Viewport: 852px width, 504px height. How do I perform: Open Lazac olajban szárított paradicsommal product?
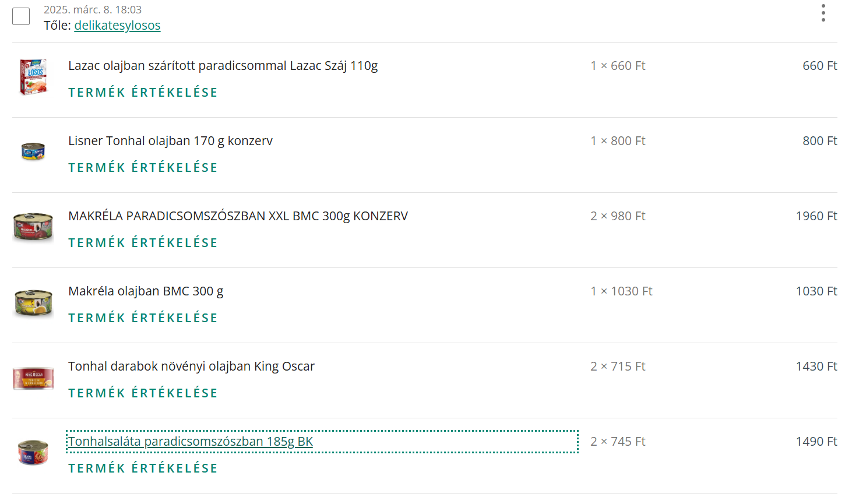click(223, 66)
